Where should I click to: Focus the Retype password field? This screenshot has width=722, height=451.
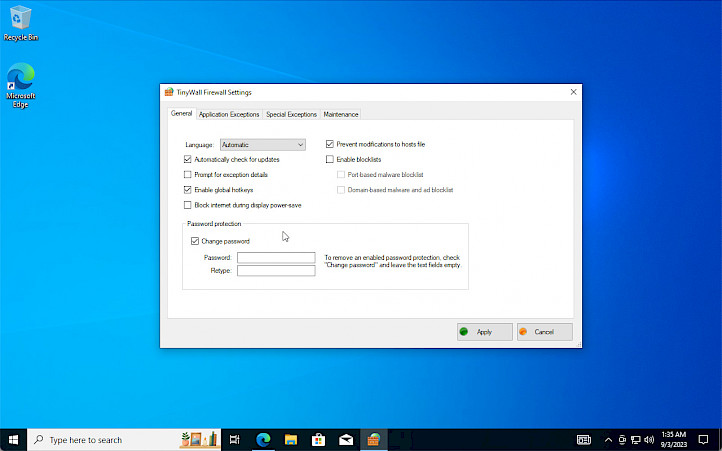tap(276, 270)
